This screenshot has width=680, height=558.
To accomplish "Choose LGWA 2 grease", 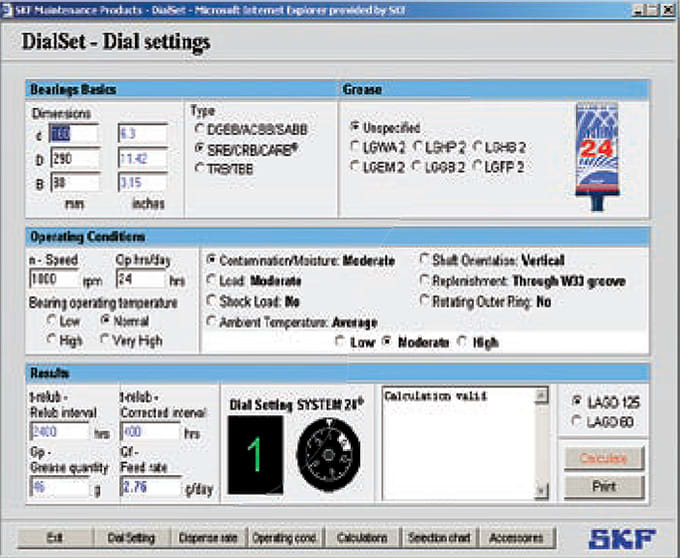I will click(x=355, y=146).
